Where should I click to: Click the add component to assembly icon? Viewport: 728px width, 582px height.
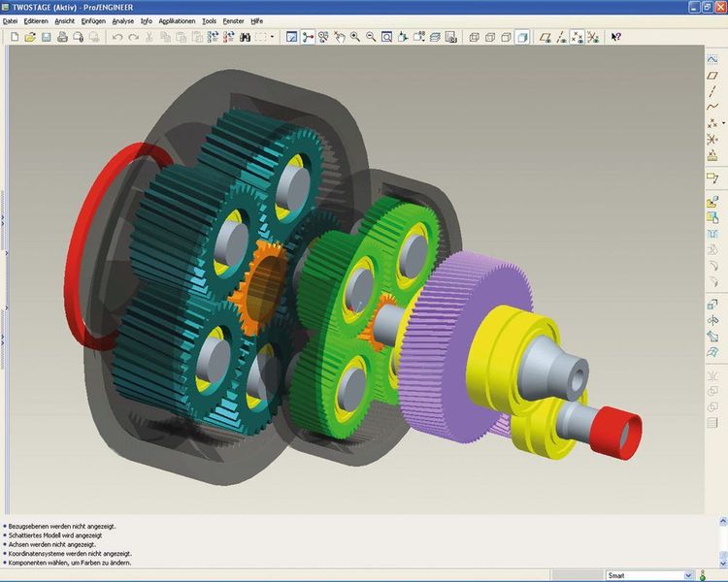coord(712,202)
